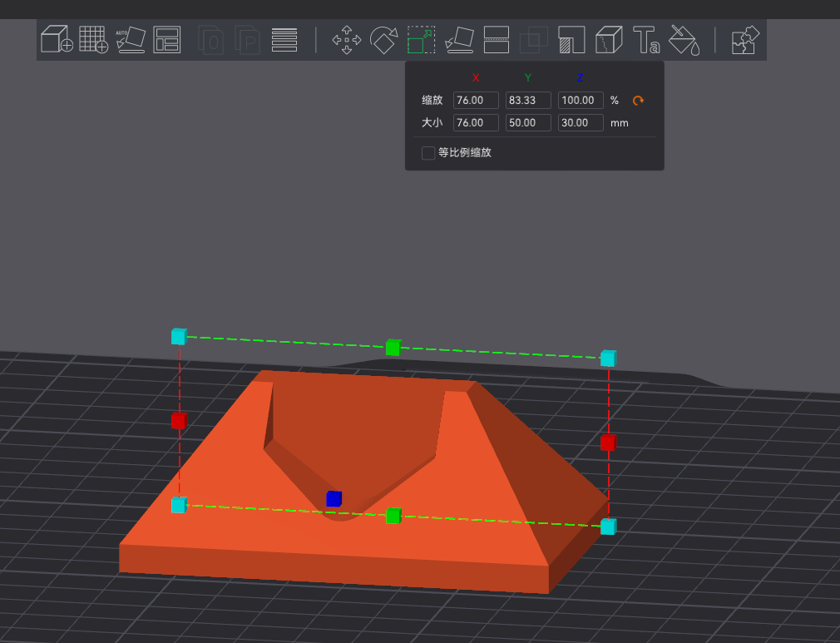The height and width of the screenshot is (643, 840).
Task: Click the Y size field showing 50.00
Action: click(x=528, y=123)
